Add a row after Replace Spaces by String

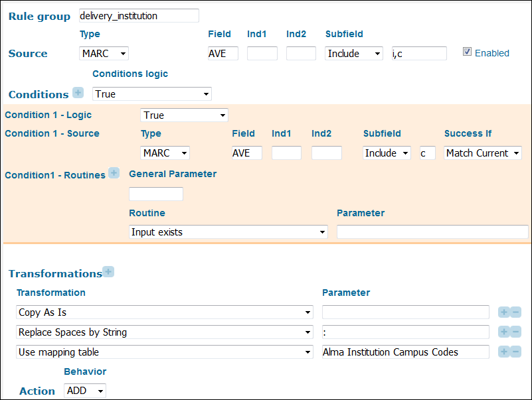504,332
